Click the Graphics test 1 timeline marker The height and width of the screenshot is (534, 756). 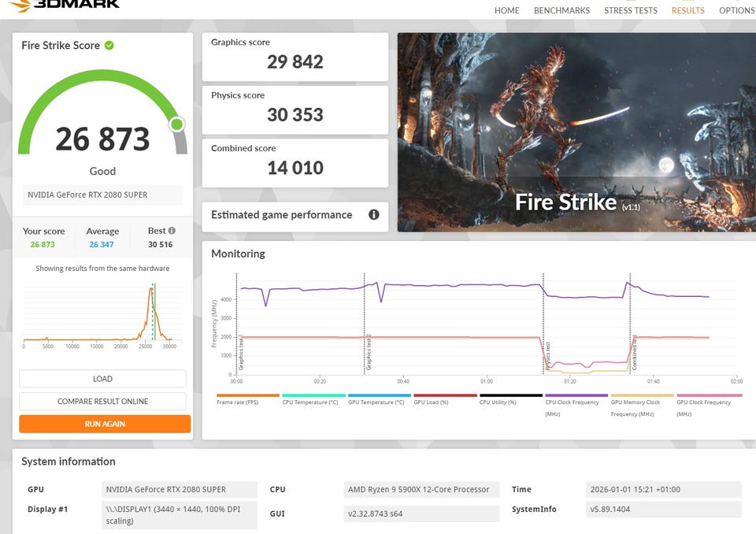[x=237, y=324]
